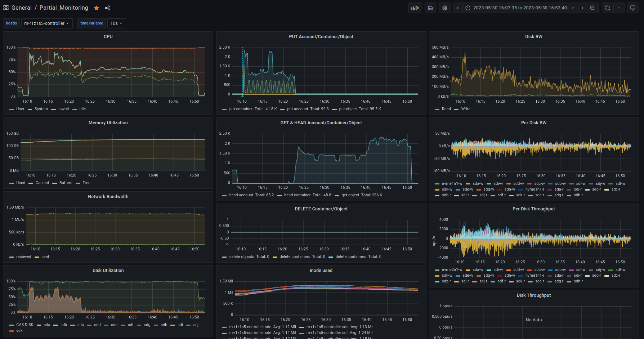Viewport: 644px width, 339px height.
Task: Cycle view mode with monitor icon
Action: pyautogui.click(x=633, y=8)
